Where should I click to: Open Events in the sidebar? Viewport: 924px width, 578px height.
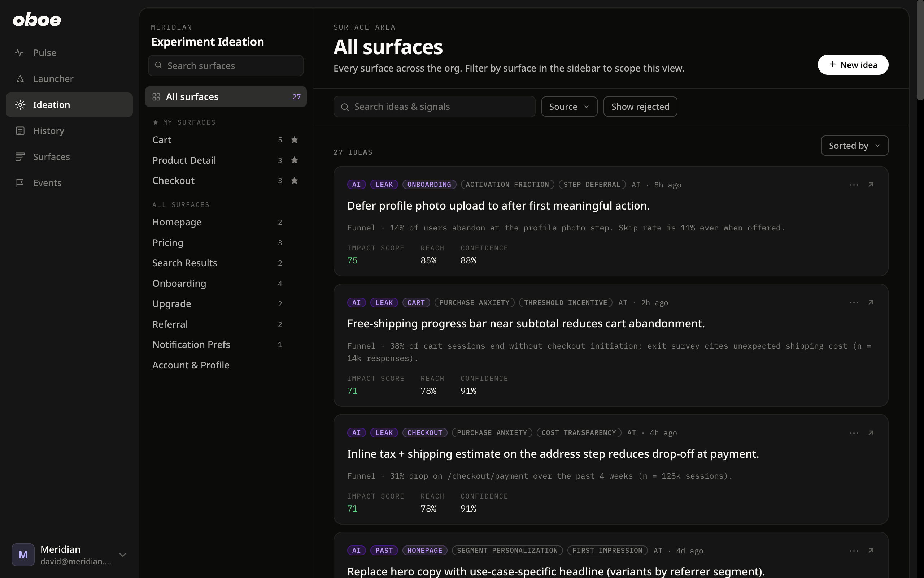pyautogui.click(x=69, y=183)
